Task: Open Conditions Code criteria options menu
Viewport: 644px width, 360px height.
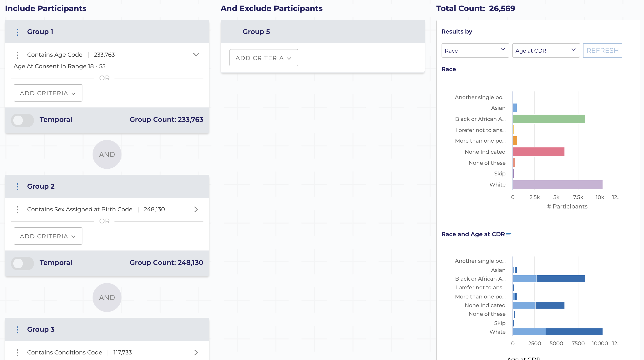Action: click(18, 353)
